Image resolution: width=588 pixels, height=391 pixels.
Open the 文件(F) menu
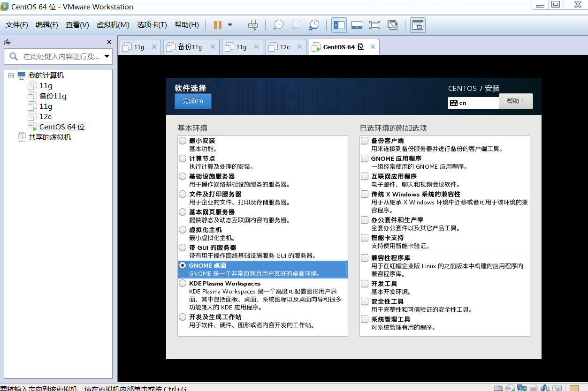point(17,25)
